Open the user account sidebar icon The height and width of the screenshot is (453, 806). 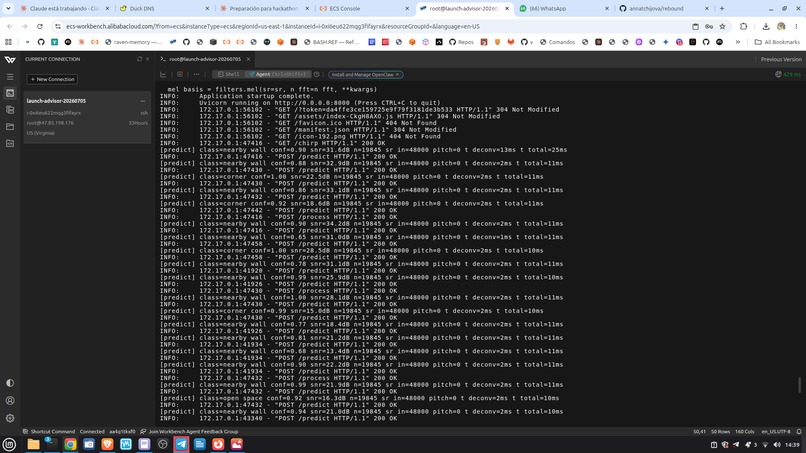[10, 401]
